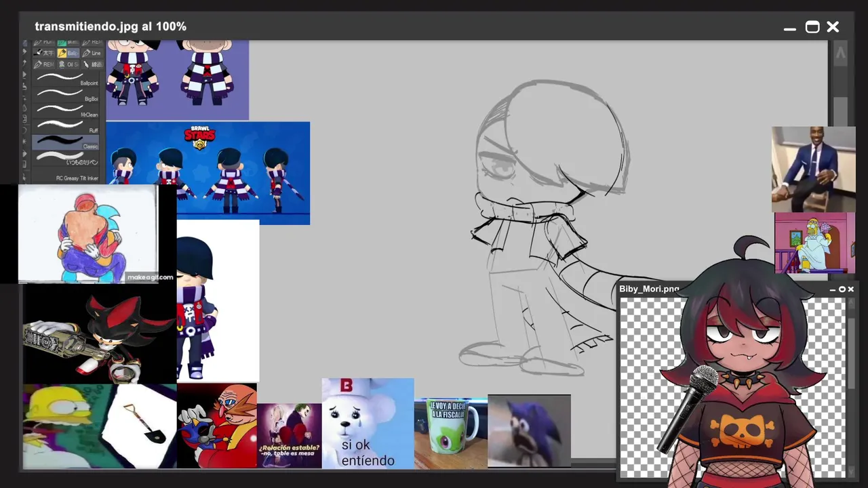This screenshot has width=868, height=488.
Task: Click the scroll-down arrow in Biby_Mori.png window
Action: pyautogui.click(x=851, y=471)
